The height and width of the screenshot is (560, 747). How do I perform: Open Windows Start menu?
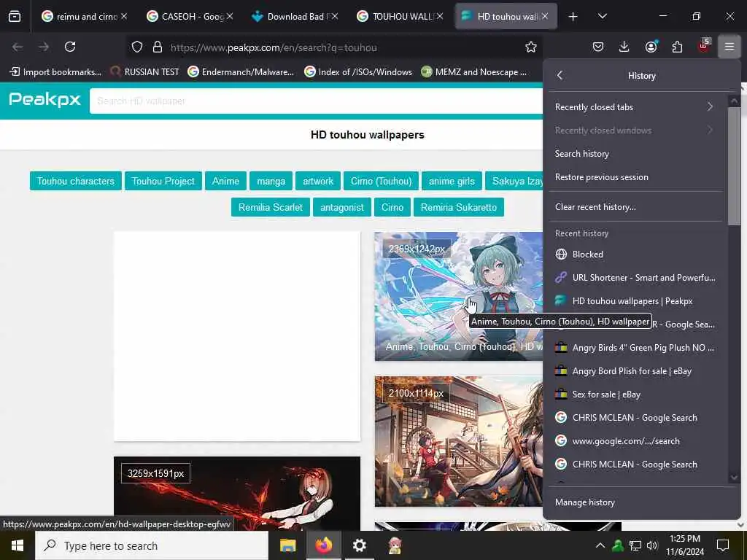(18, 545)
